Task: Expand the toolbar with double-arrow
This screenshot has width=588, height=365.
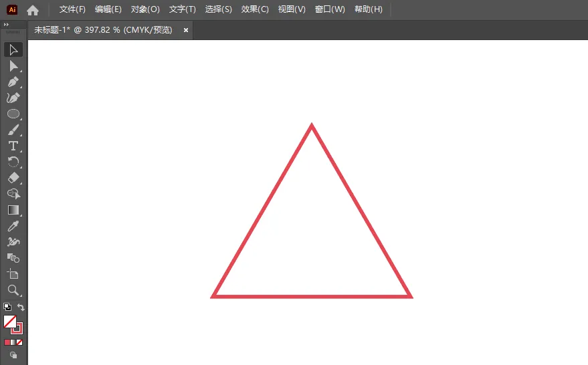Action: pos(6,24)
